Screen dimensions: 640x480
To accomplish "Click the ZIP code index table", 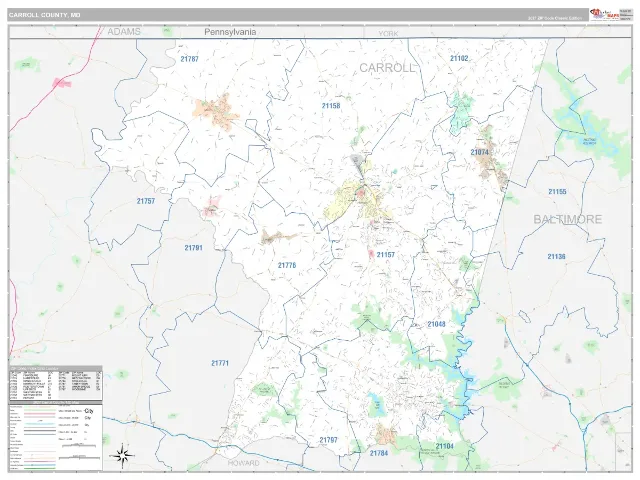I will [x=56, y=383].
